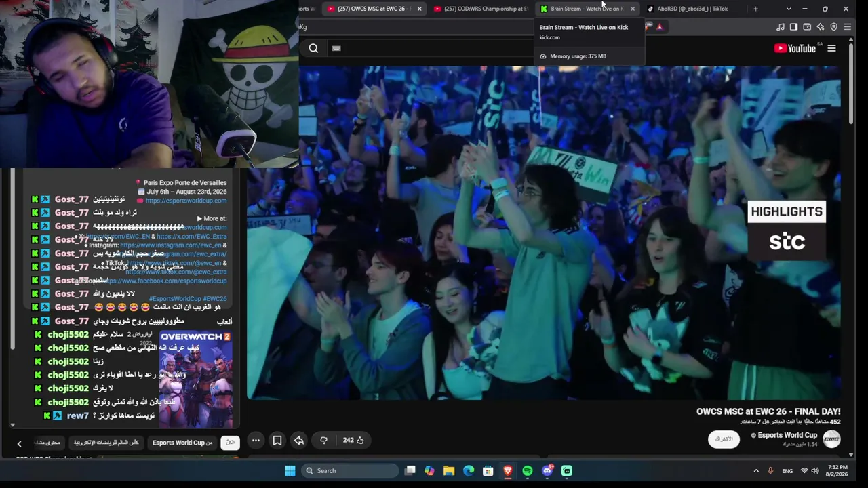This screenshot has height=488, width=868.
Task: Click the taskbar Search box
Action: 349,471
